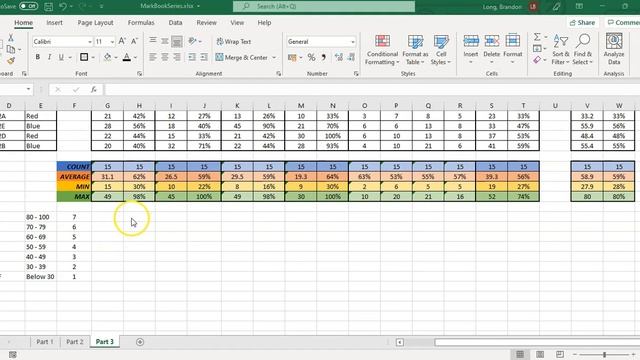Align text left
640x360 pixels.
[x=153, y=57]
